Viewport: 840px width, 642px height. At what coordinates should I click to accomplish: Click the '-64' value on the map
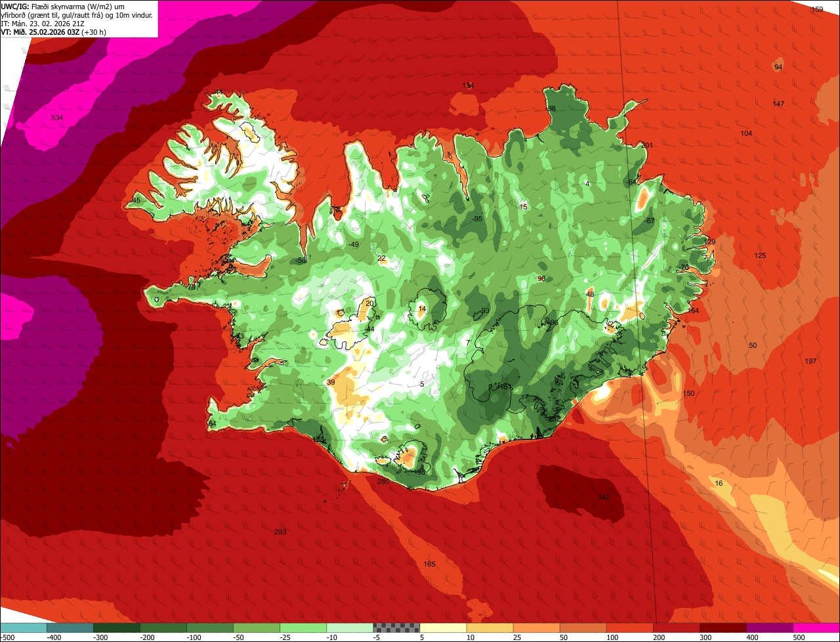pyautogui.click(x=631, y=182)
